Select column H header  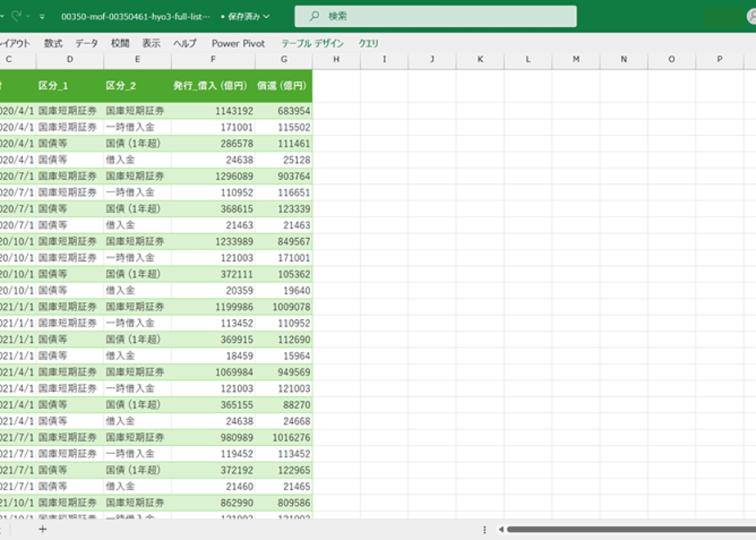pos(336,59)
